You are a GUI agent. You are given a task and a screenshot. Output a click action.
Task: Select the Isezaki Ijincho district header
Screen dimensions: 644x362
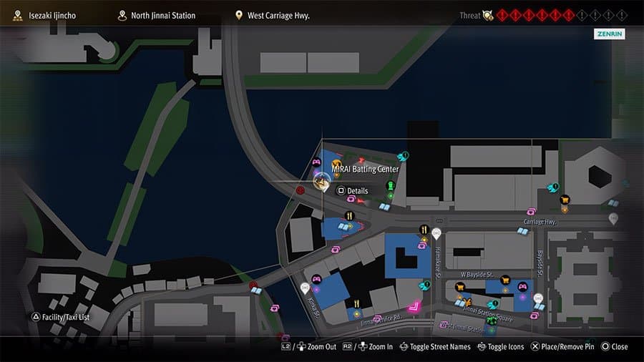(44, 16)
